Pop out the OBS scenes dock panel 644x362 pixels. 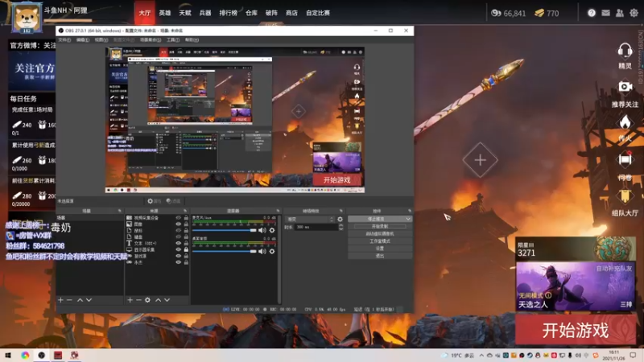pyautogui.click(x=119, y=211)
